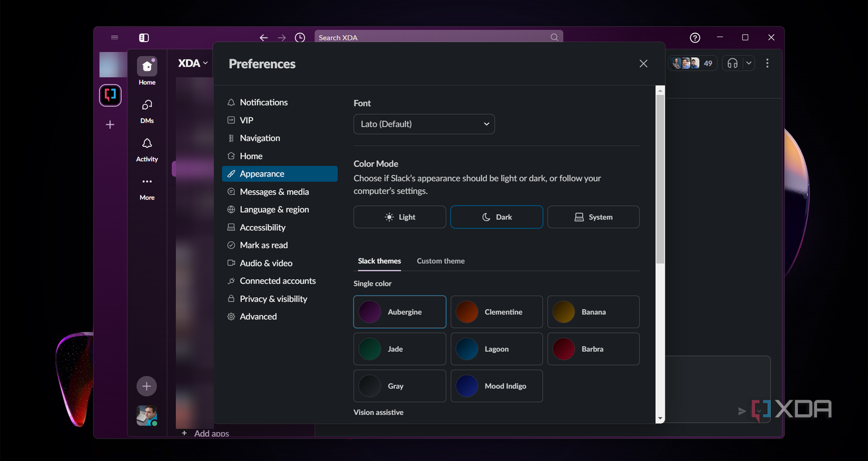The height and width of the screenshot is (461, 868).
Task: Go back with the left arrow
Action: click(264, 38)
